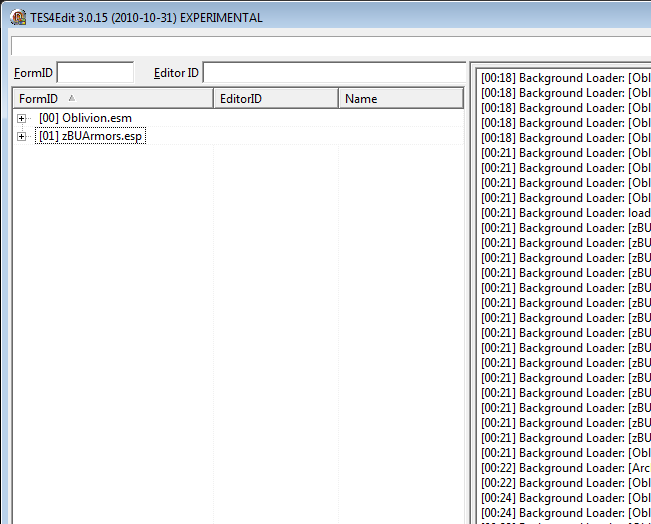The image size is (651, 524).
Task: Focus the Editor ID search field
Action: tap(333, 73)
